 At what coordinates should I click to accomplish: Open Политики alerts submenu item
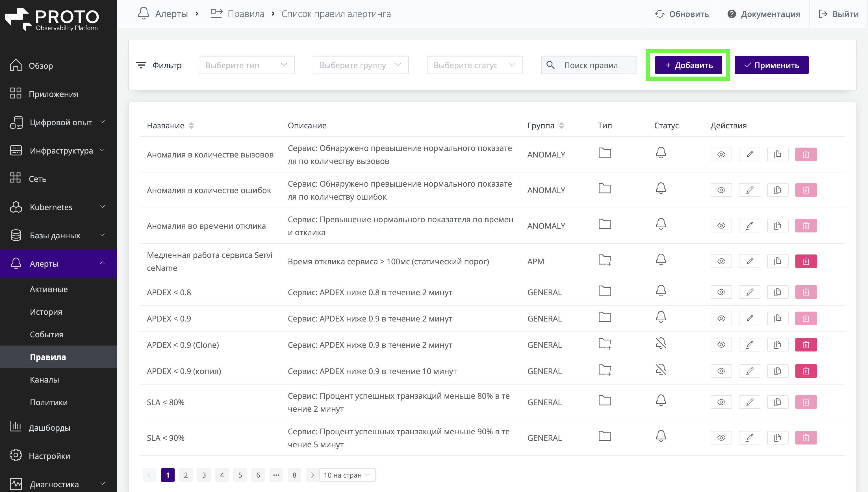(x=59, y=402)
